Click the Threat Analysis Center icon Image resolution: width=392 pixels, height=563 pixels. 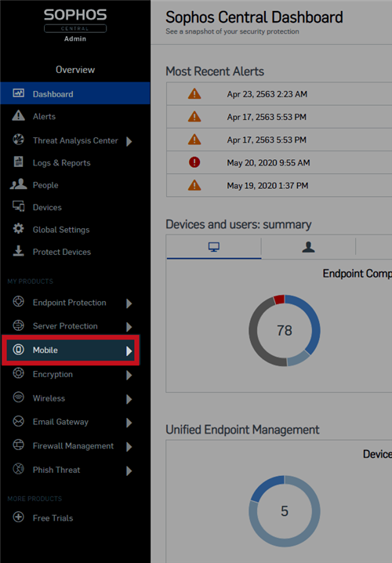tap(18, 140)
